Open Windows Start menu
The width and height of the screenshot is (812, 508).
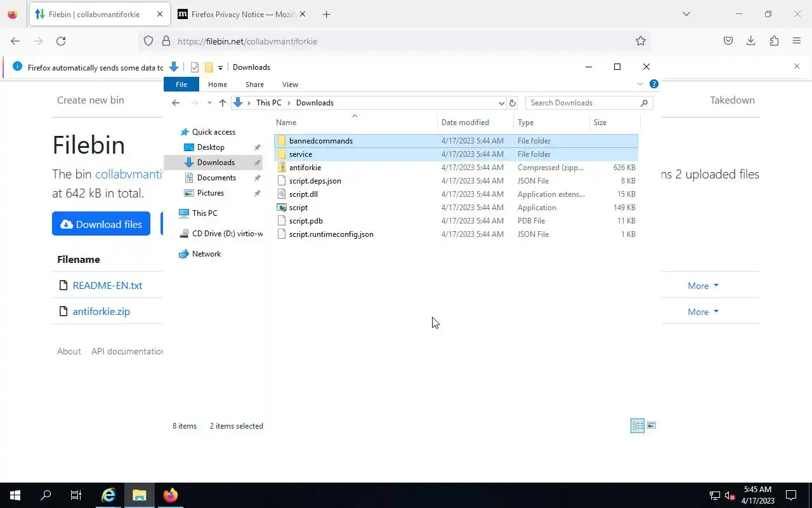tap(15, 495)
